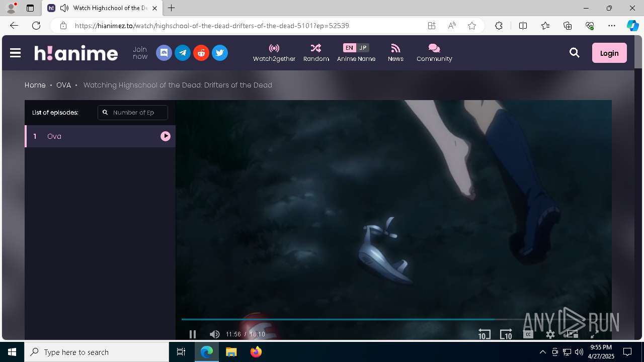The width and height of the screenshot is (644, 362).
Task: Mute tab via speaker icon
Action: (x=64, y=8)
